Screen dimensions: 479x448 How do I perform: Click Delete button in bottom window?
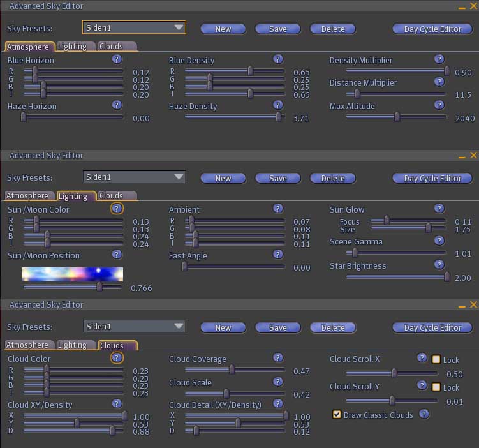pos(333,327)
